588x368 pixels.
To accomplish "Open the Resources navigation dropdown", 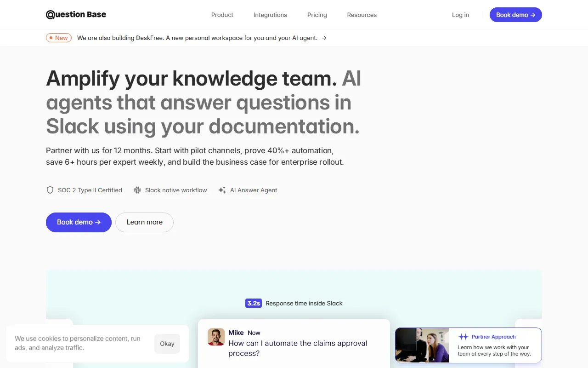I will (x=362, y=15).
